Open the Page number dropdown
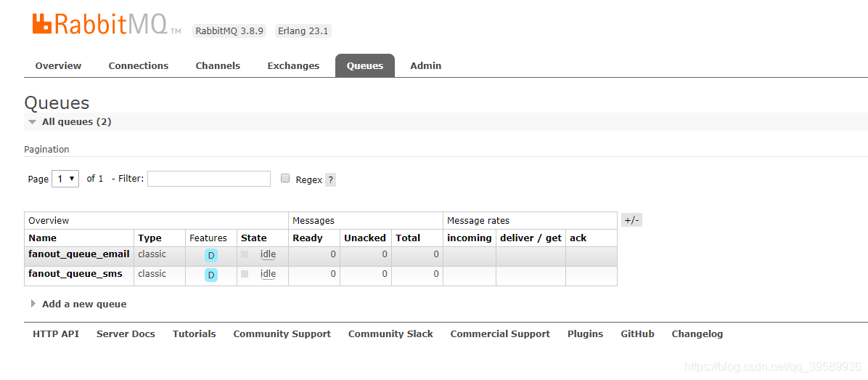 click(x=65, y=179)
